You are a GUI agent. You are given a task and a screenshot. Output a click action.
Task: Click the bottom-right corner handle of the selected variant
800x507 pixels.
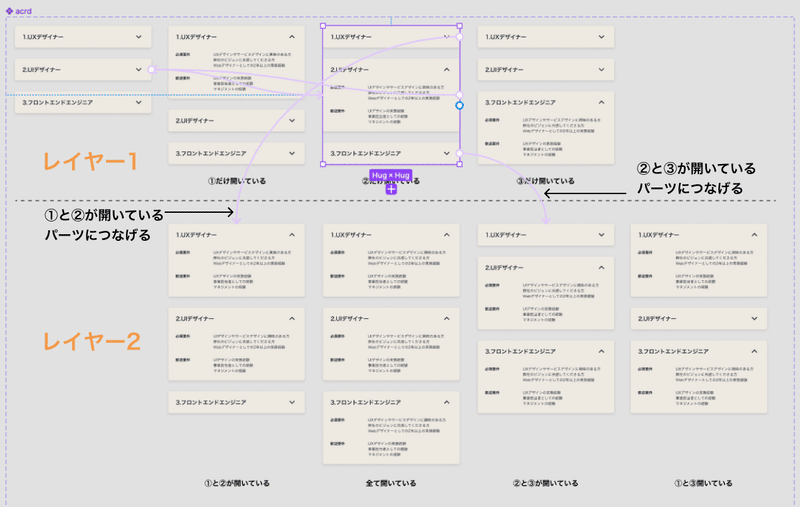click(460, 164)
